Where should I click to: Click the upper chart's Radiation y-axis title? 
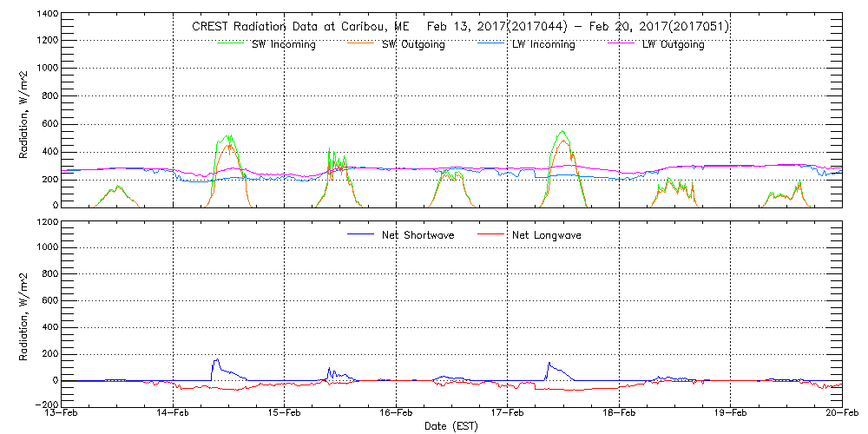[24, 110]
